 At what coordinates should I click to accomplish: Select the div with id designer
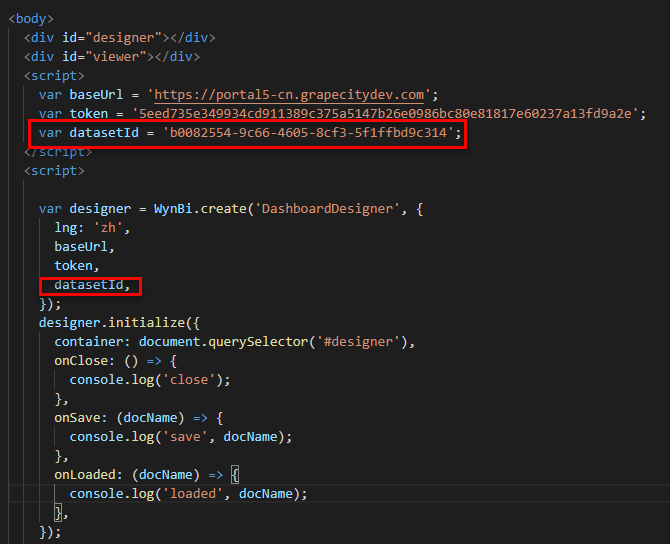pyautogui.click(x=120, y=38)
